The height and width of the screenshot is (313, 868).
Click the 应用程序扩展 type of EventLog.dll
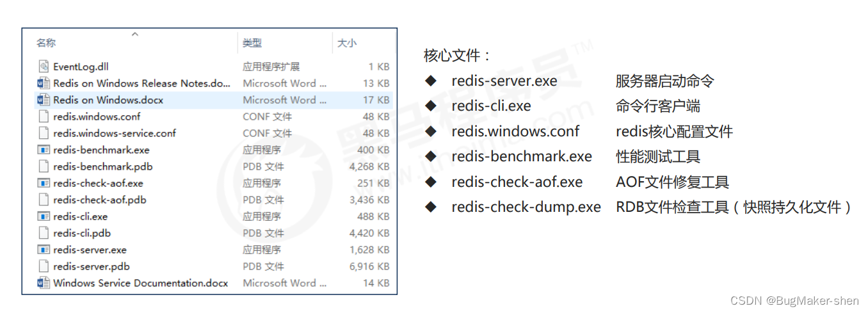click(271, 67)
